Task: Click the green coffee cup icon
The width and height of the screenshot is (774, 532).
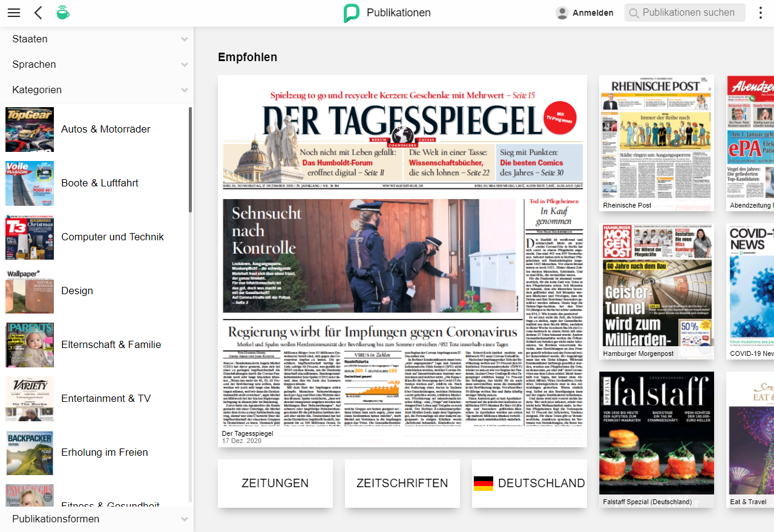Action: 62,13
